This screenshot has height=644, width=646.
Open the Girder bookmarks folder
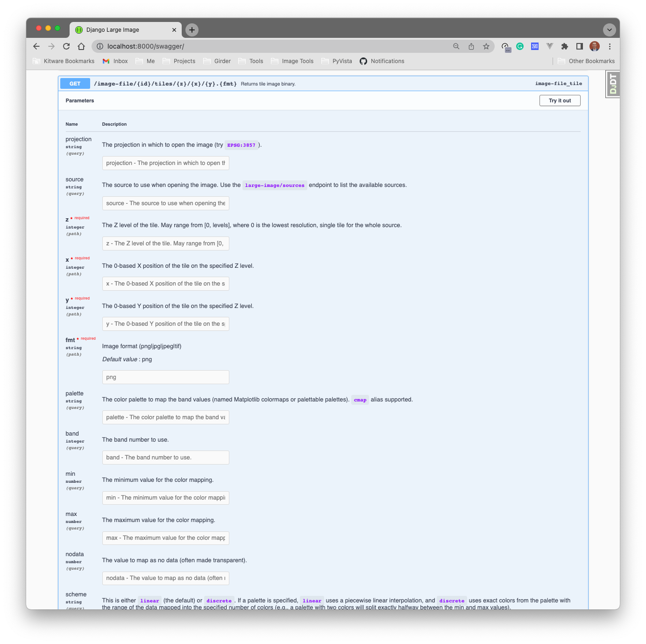217,61
